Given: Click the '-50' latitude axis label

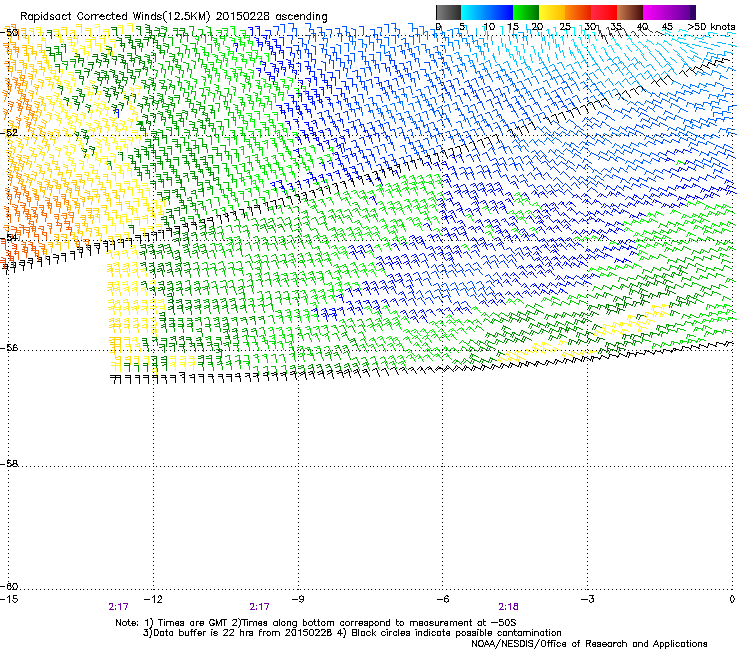Looking at the screenshot, I should click(9, 33).
